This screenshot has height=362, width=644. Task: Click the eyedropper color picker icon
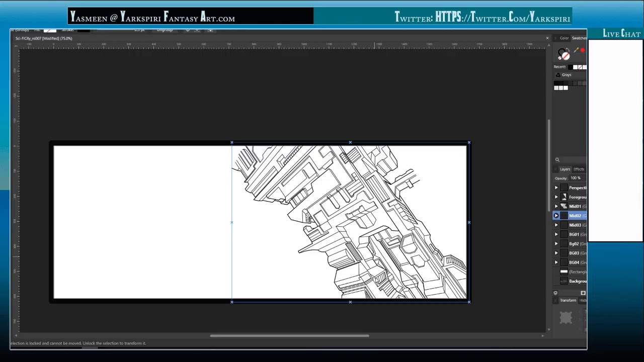[576, 51]
